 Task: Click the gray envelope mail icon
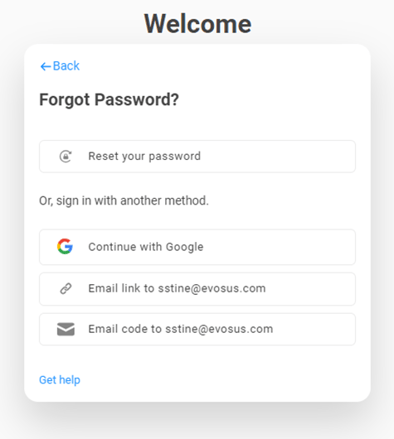coord(66,329)
